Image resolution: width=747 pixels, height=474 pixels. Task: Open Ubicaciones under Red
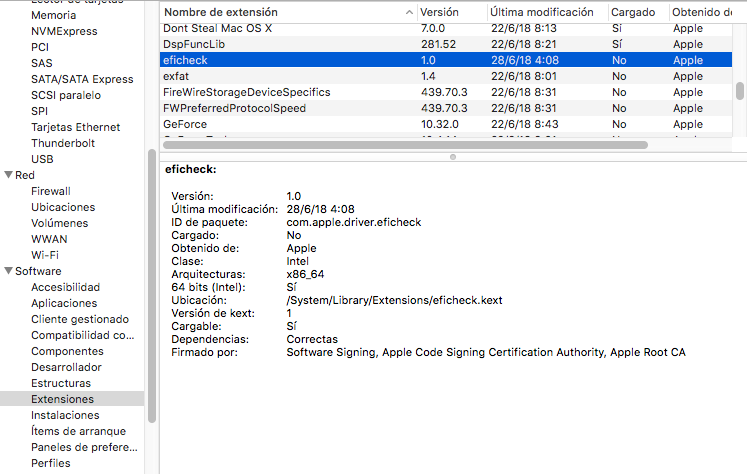pos(63,207)
